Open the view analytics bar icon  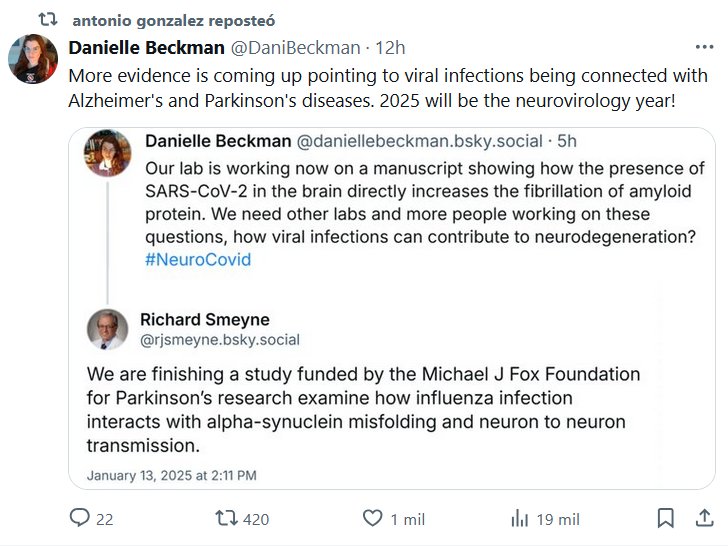pos(519,518)
